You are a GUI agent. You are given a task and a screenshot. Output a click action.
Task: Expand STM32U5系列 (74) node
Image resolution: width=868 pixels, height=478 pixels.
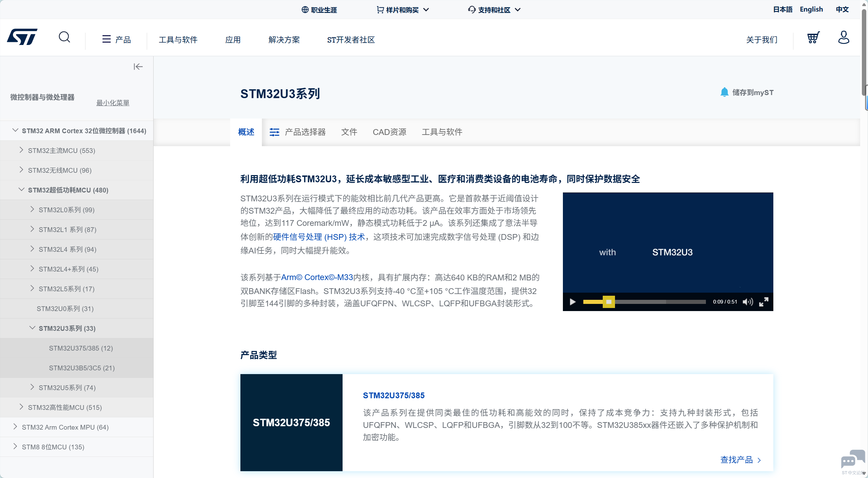pos(32,387)
